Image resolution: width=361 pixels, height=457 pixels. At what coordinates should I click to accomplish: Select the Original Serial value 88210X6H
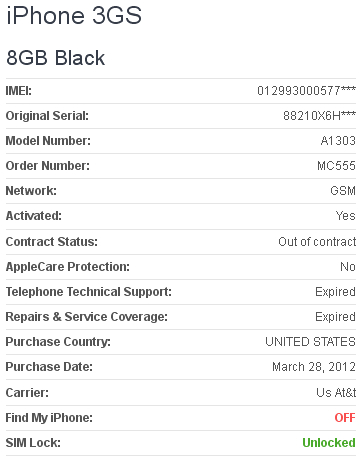[319, 116]
